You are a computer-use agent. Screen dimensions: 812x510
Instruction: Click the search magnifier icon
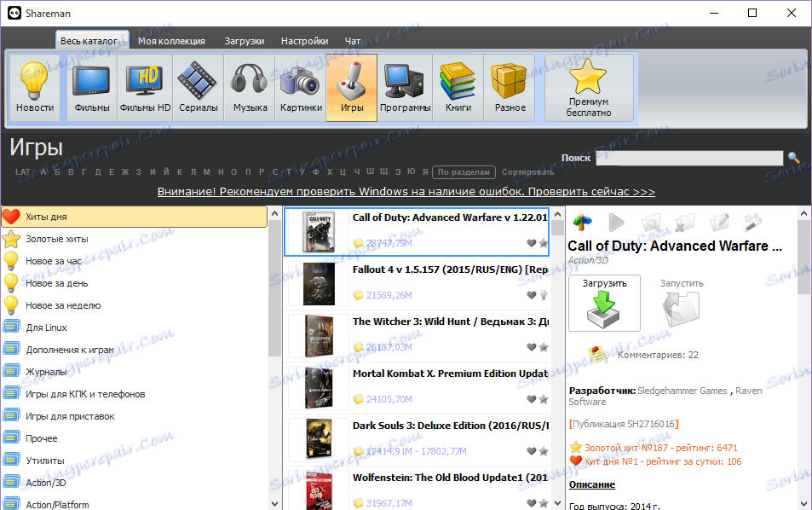[x=793, y=158]
